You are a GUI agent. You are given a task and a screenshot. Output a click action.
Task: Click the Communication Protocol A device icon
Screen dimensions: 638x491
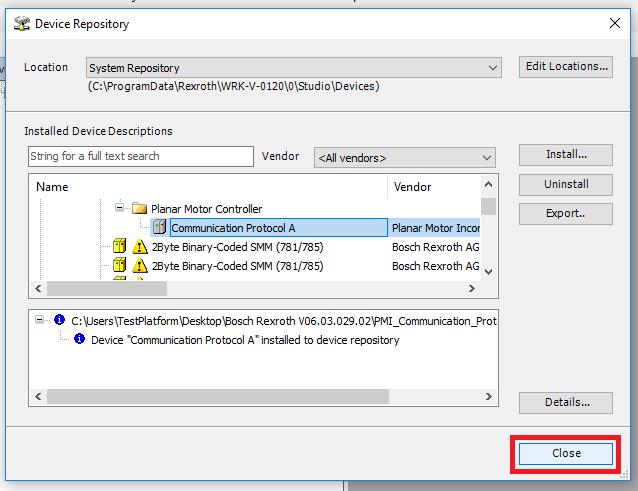(x=159, y=228)
